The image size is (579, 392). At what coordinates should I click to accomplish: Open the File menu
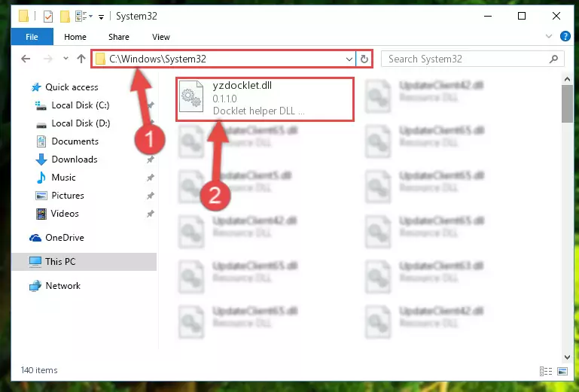32,37
